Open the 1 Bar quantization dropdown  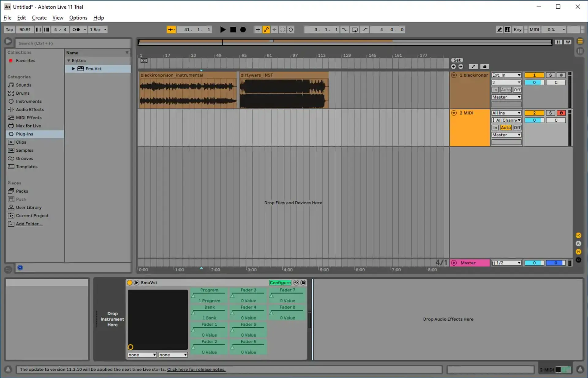pos(98,30)
